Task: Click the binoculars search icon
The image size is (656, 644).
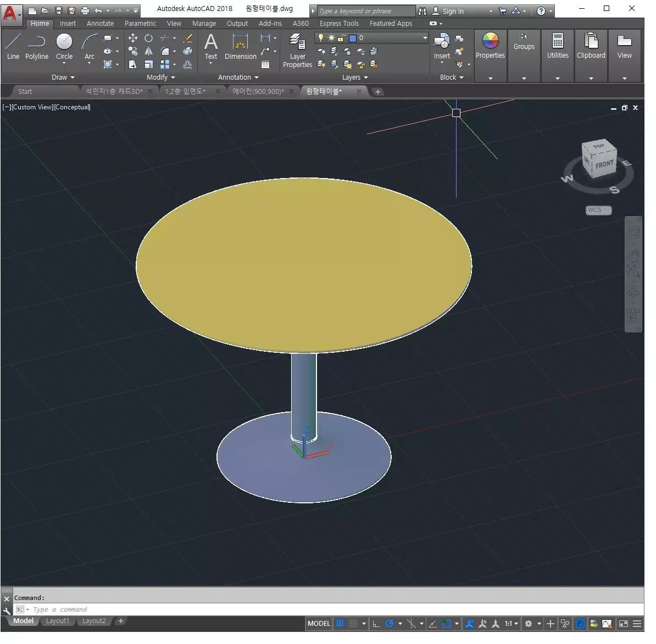Action: click(422, 12)
